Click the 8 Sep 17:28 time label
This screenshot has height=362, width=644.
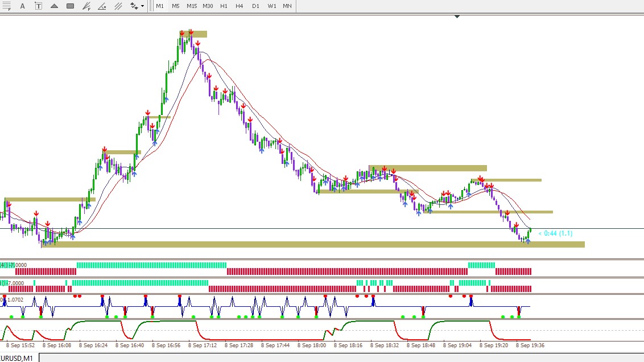click(238, 345)
